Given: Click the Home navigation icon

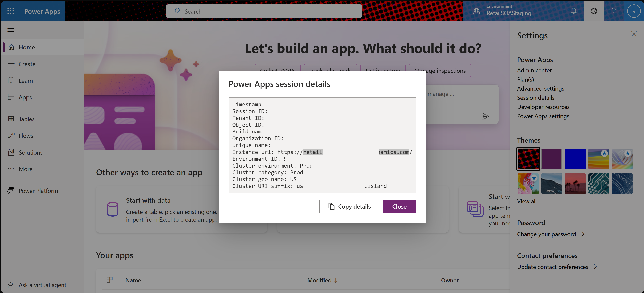Looking at the screenshot, I should 11,47.
